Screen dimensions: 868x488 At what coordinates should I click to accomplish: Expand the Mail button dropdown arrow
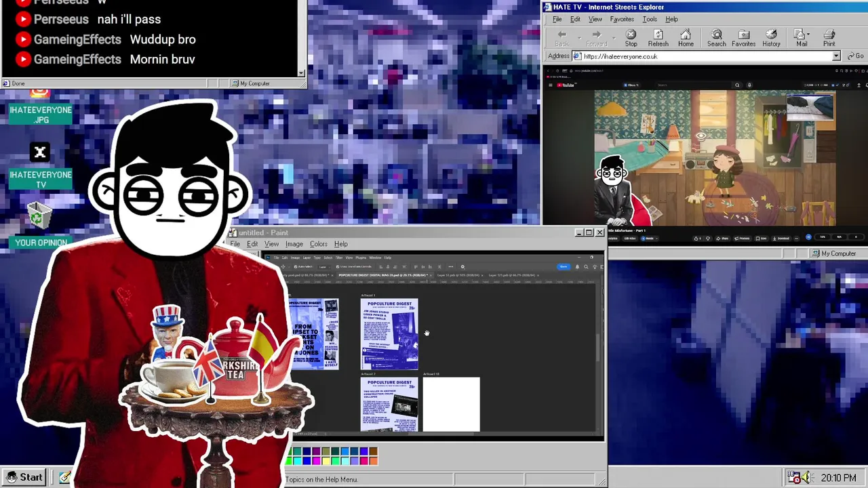point(809,33)
